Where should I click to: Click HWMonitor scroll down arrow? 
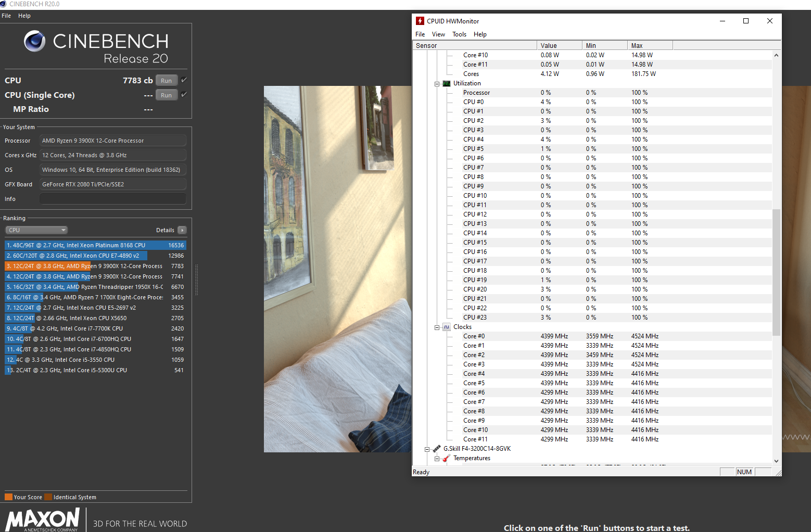(776, 461)
